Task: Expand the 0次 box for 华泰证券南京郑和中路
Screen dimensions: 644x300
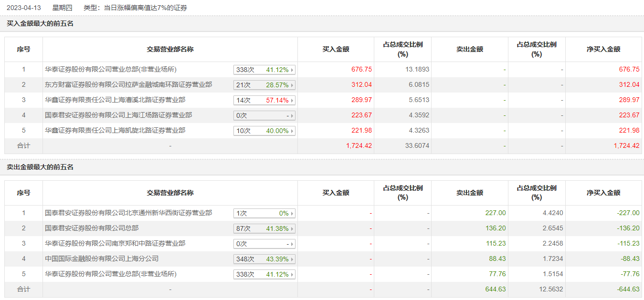Action: click(264, 244)
